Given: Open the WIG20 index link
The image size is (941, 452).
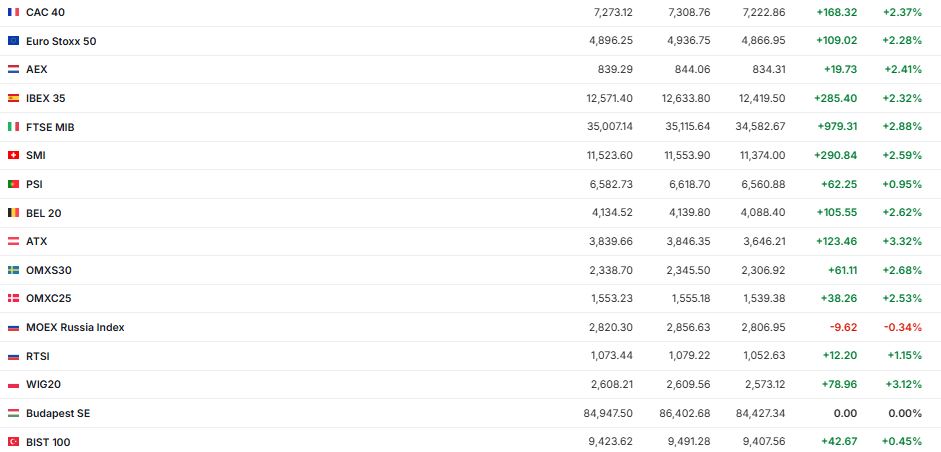Looking at the screenshot, I should pyautogui.click(x=44, y=384).
